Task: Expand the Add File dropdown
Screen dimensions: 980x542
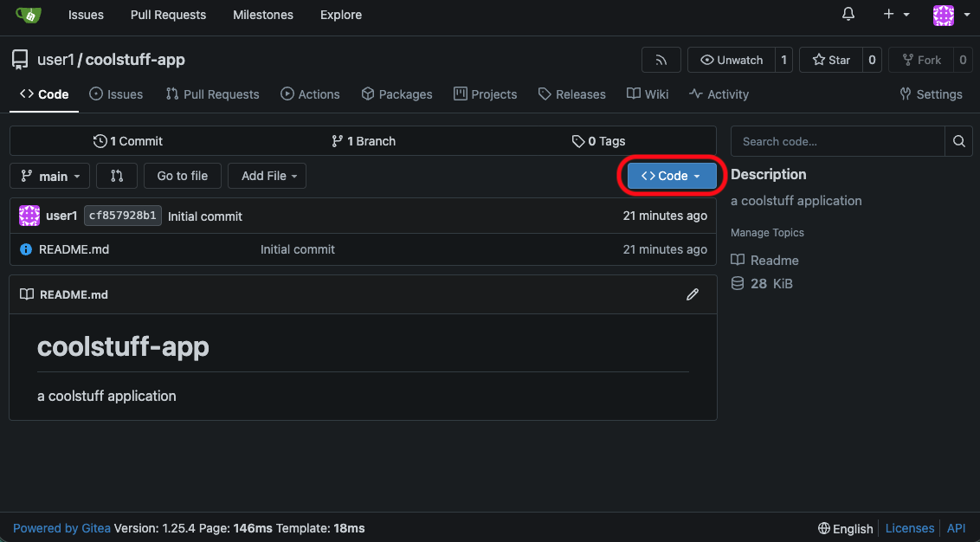Action: pos(268,176)
